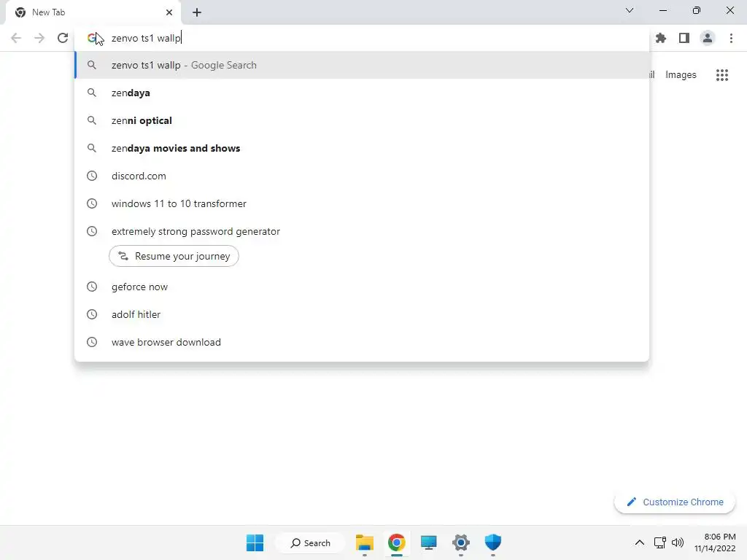Open the Settings gear on taskbar
Viewport: 747px width, 560px height.
click(x=461, y=542)
